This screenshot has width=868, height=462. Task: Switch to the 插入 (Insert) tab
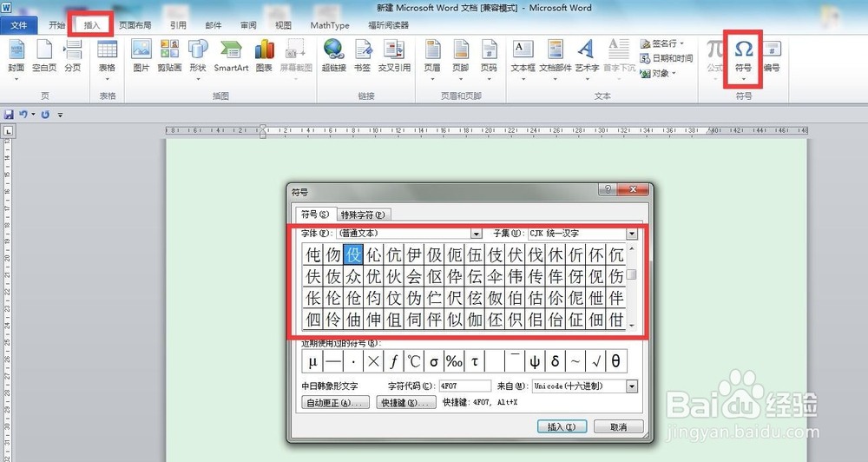tap(92, 25)
